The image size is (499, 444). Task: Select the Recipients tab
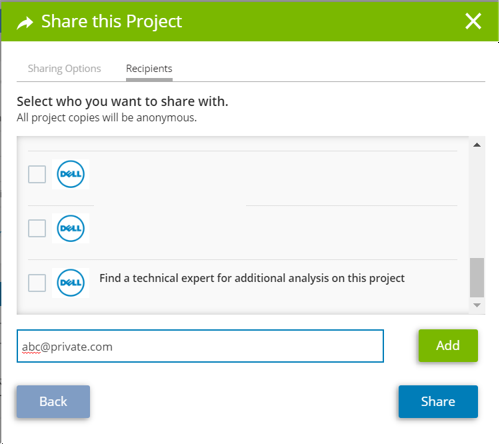149,68
